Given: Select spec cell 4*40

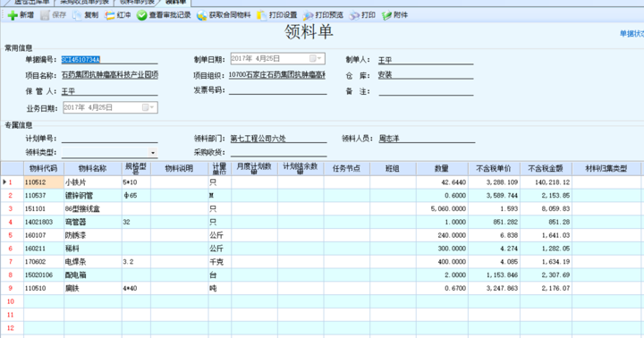Looking at the screenshot, I should 136,288.
